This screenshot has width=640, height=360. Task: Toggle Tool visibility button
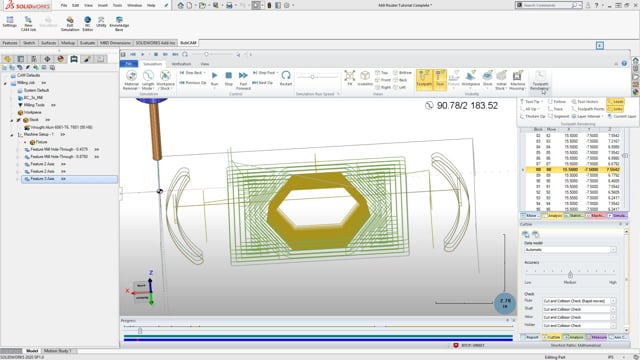[x=440, y=78]
